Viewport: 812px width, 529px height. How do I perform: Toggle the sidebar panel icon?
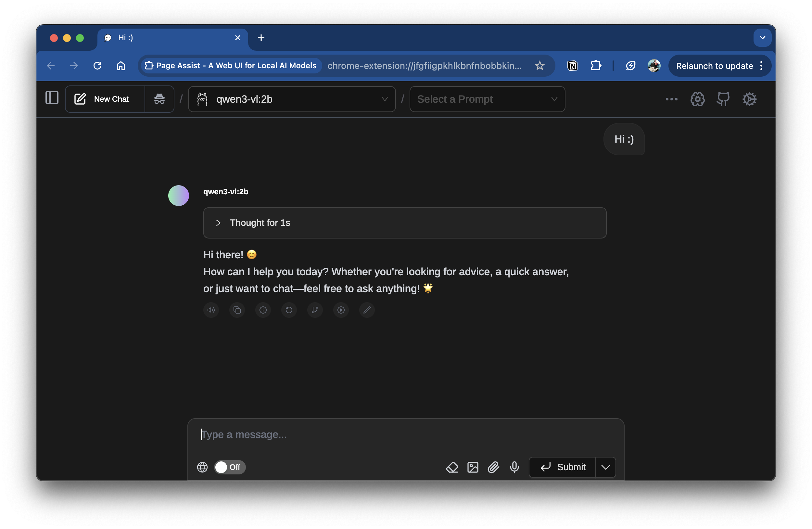coord(52,98)
